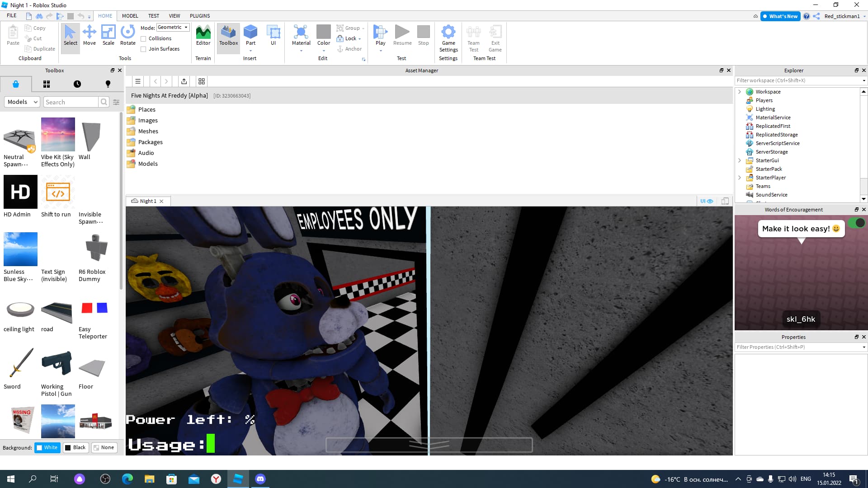Select ReplicatedStorage in Explorer
Screen dimensions: 868x488
pos(776,135)
